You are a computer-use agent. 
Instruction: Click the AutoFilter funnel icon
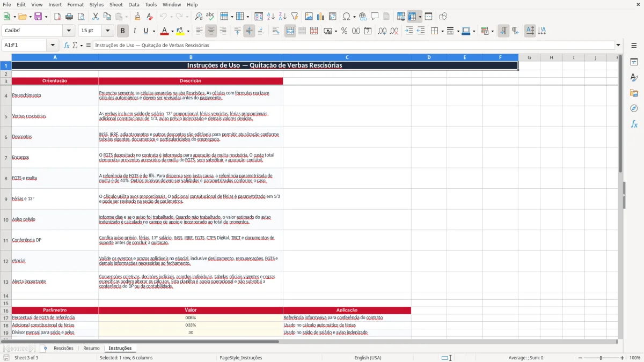click(x=295, y=17)
